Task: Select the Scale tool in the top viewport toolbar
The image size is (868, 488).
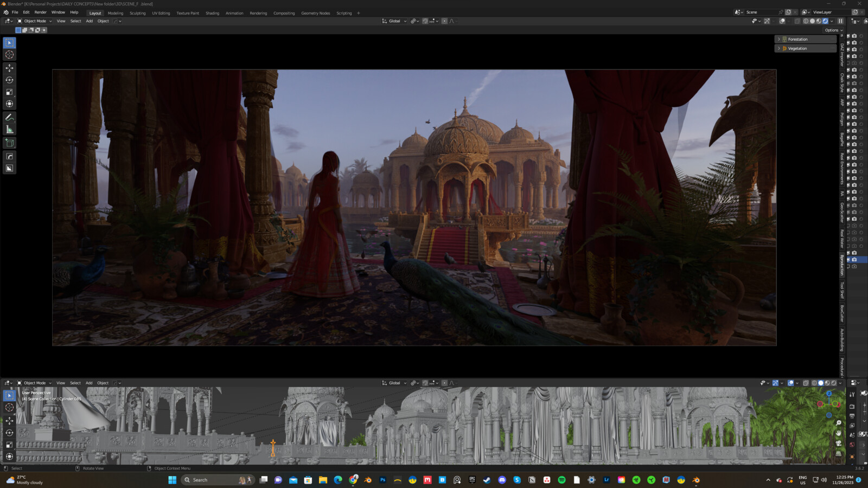Action: [9, 92]
